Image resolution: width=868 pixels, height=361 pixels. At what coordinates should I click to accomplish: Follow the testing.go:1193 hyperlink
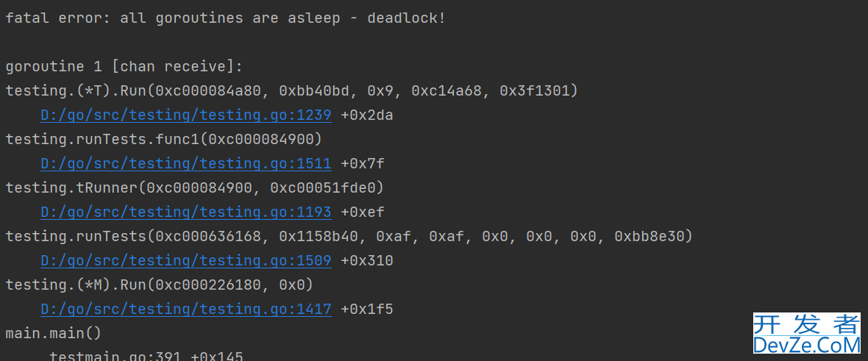(186, 212)
